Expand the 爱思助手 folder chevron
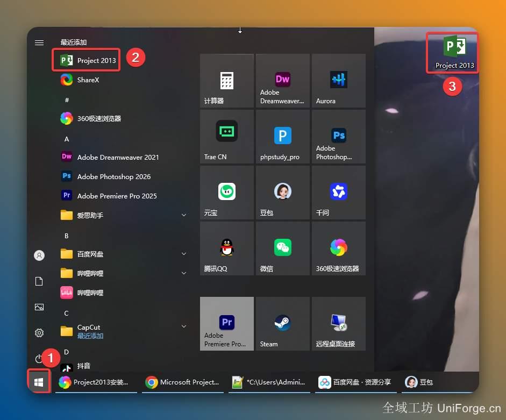Image resolution: width=506 pixels, height=420 pixels. 183,215
